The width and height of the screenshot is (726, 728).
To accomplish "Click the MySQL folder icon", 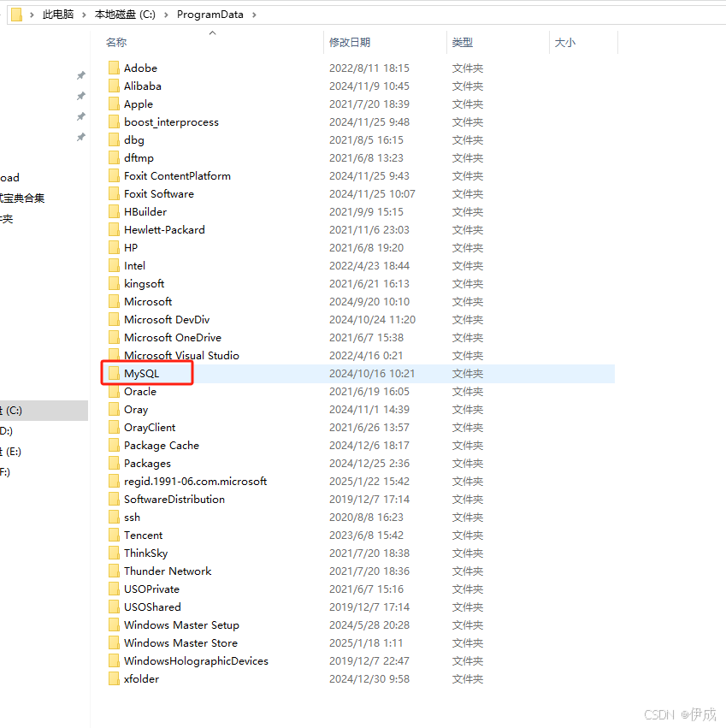I will coord(114,373).
